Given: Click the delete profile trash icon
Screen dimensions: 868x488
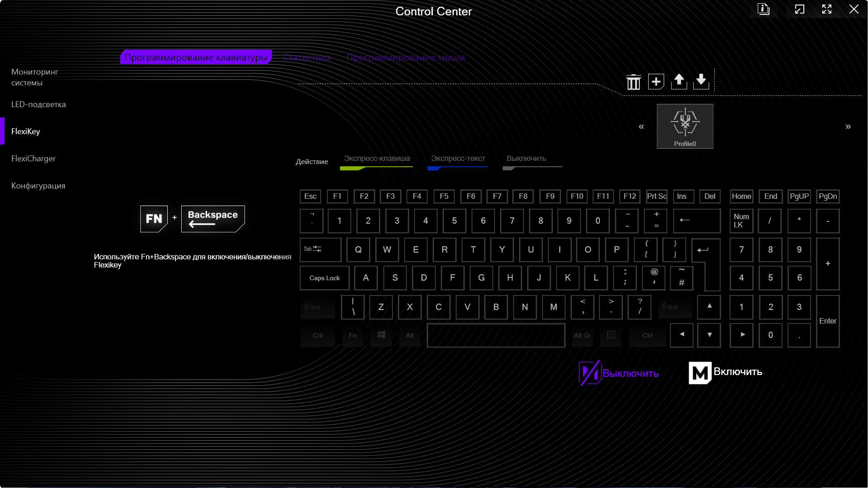Looking at the screenshot, I should click(633, 82).
